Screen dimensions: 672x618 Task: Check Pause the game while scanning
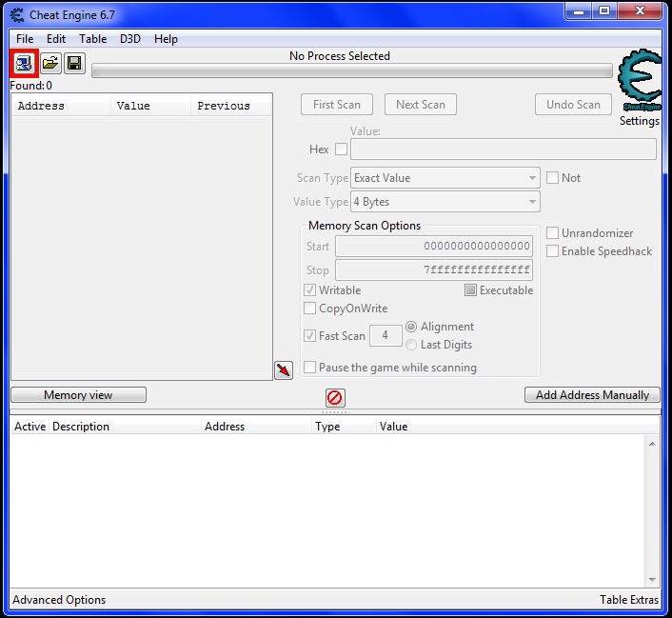310,368
